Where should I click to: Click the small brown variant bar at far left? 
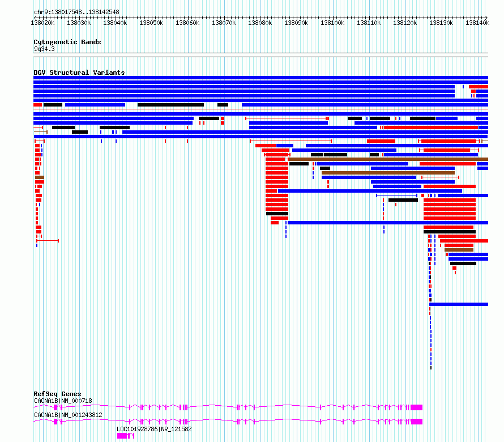(x=40, y=177)
